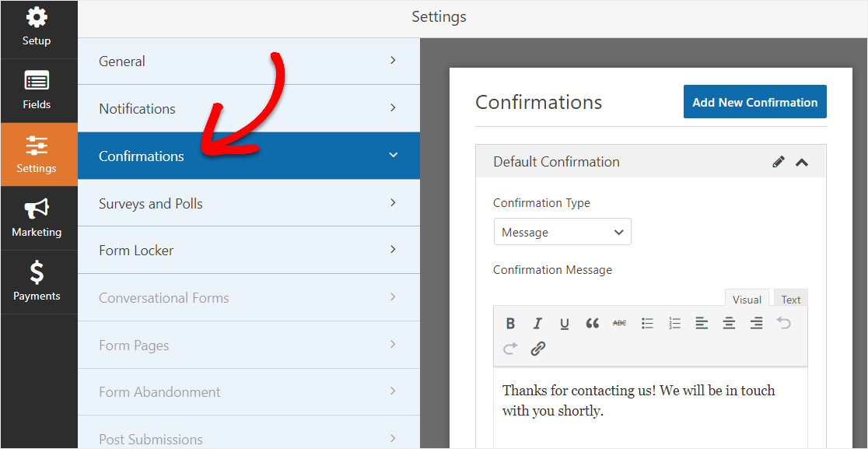Open Post Submissions settings
Viewport: 868px width, 449px height.
tap(249, 433)
